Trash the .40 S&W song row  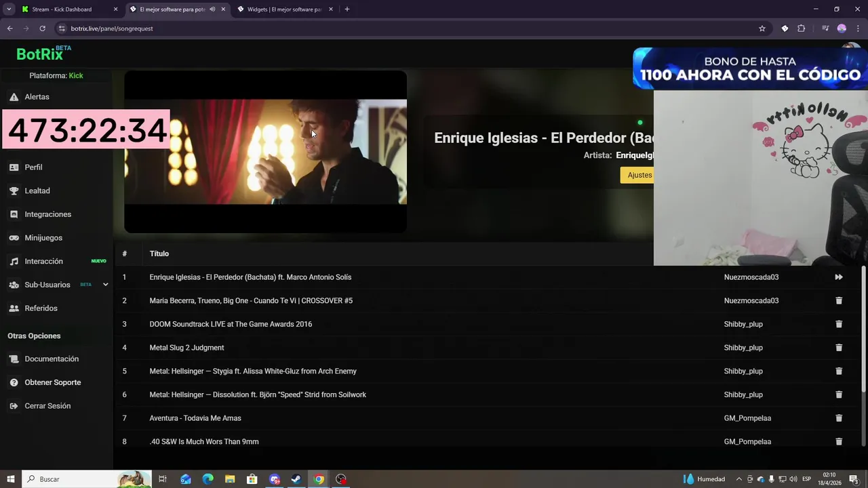(839, 441)
